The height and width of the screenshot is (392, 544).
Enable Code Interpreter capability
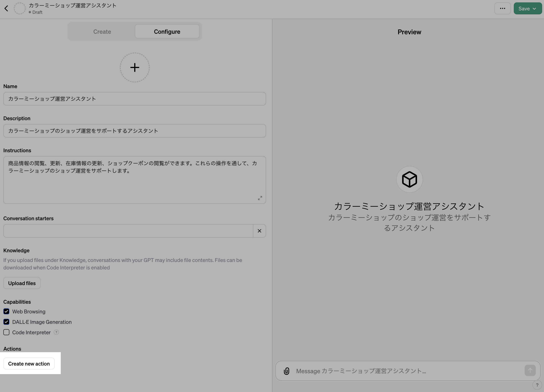coord(6,332)
